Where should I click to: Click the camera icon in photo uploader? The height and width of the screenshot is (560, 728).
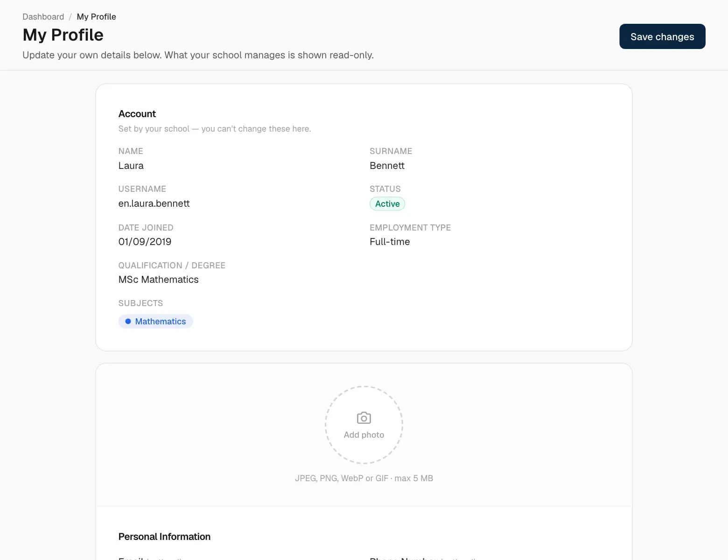(x=364, y=418)
